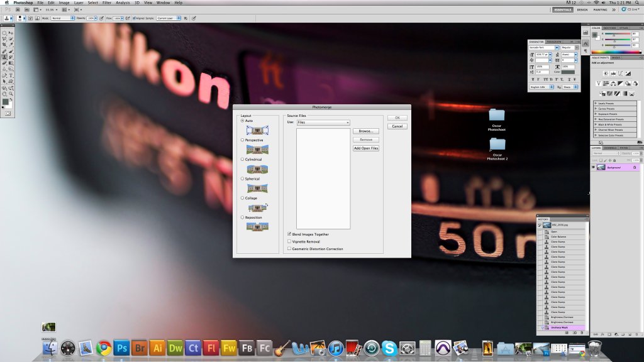
Task: Open the Filter menu
Action: click(x=107, y=3)
